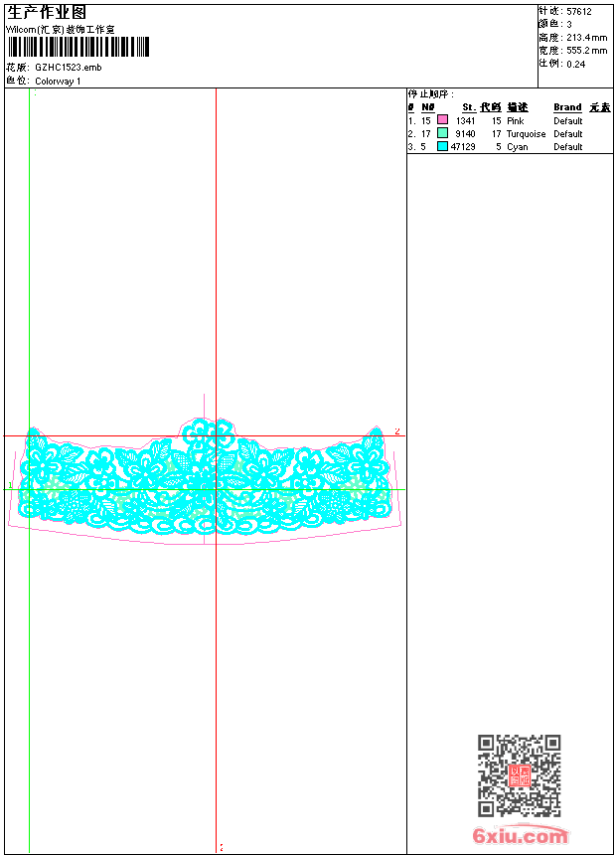Click 'Default' brand in the Pink row
The height and width of the screenshot is (855, 616).
[x=568, y=121]
